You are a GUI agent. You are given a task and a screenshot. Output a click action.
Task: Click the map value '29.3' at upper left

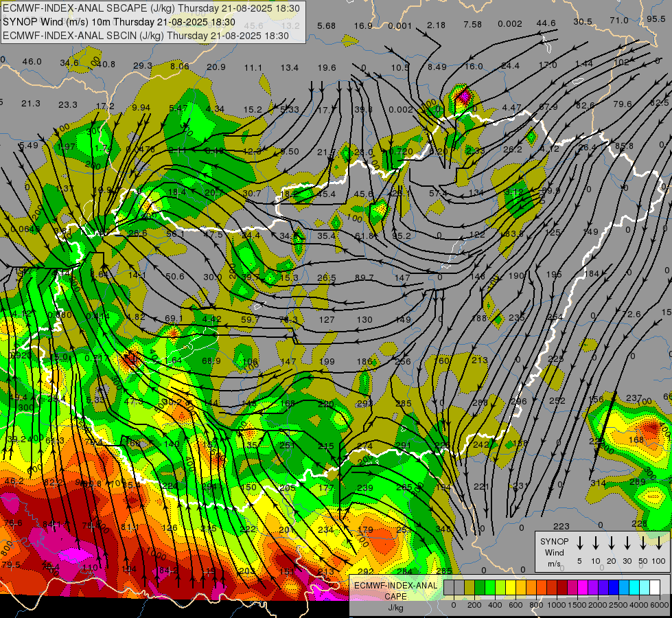[142, 66]
